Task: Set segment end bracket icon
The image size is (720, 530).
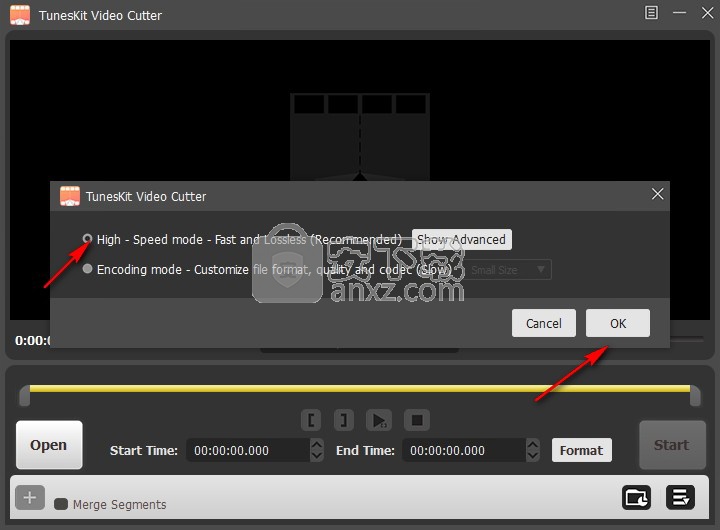Action: click(x=343, y=420)
